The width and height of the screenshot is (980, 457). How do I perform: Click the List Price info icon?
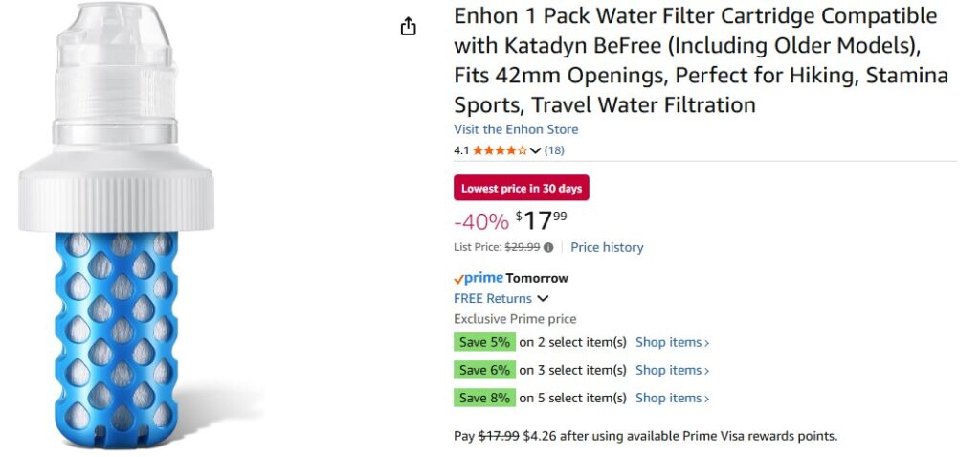coord(548,247)
